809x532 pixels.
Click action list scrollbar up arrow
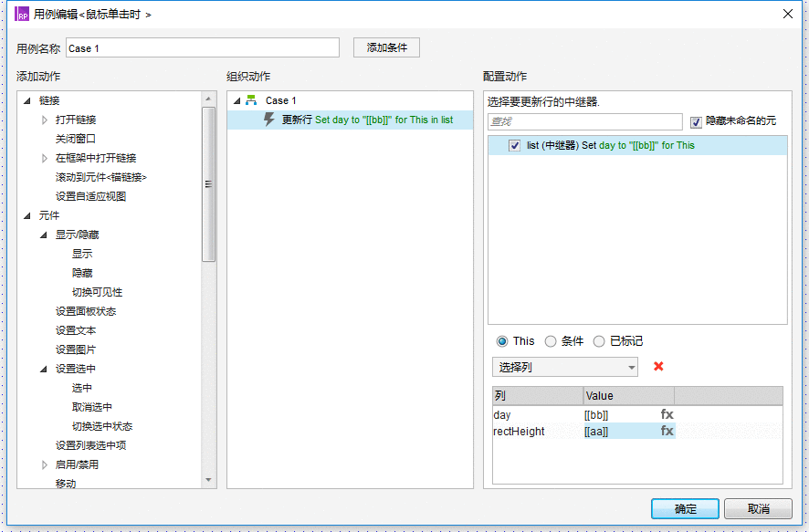tap(208, 99)
